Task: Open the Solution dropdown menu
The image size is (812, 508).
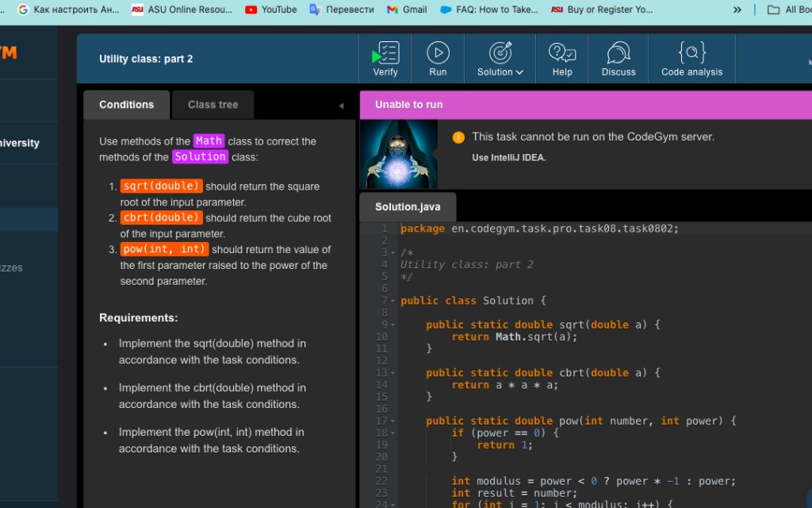Action: 500,59
